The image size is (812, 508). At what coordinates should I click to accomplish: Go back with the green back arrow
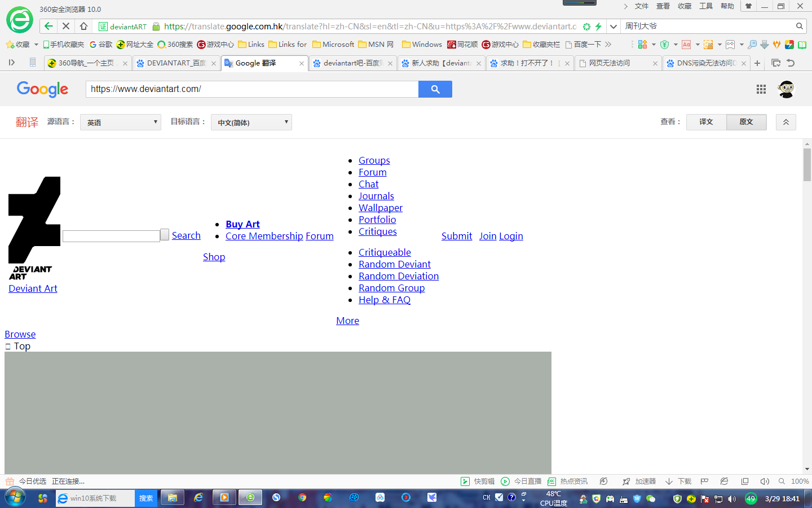(x=48, y=26)
